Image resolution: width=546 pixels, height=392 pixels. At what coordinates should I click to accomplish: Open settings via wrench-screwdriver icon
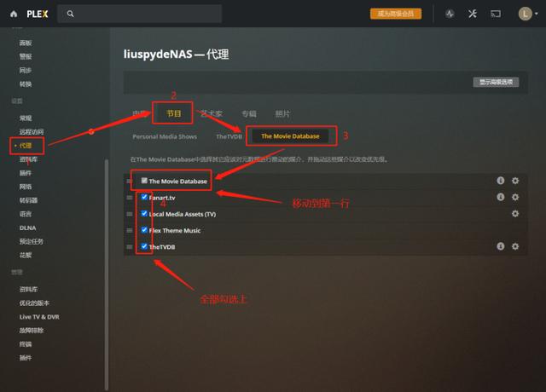point(473,14)
